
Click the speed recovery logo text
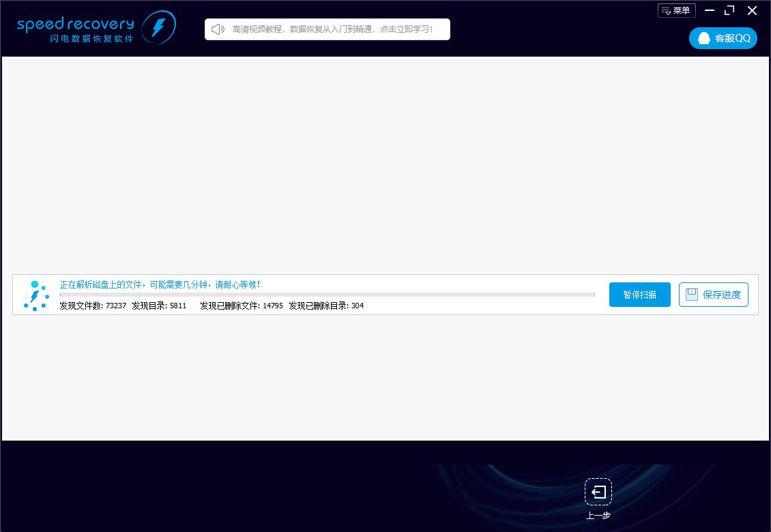coord(75,25)
